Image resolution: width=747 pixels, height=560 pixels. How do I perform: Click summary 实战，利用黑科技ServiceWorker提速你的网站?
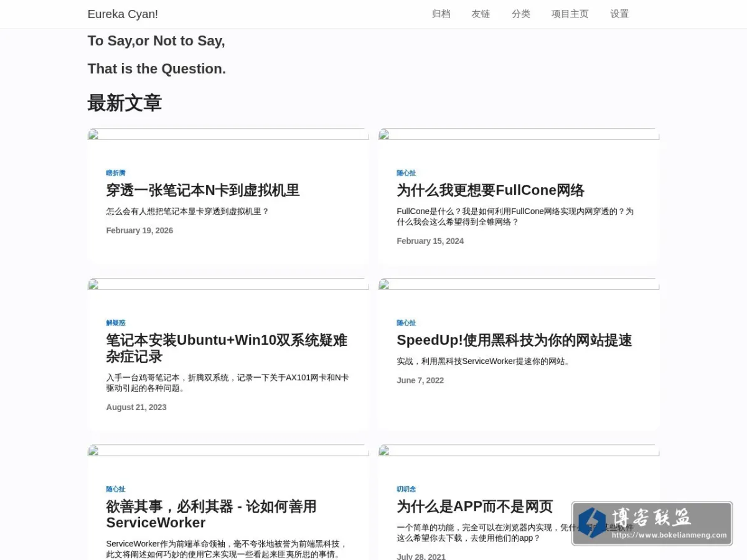pyautogui.click(x=484, y=362)
